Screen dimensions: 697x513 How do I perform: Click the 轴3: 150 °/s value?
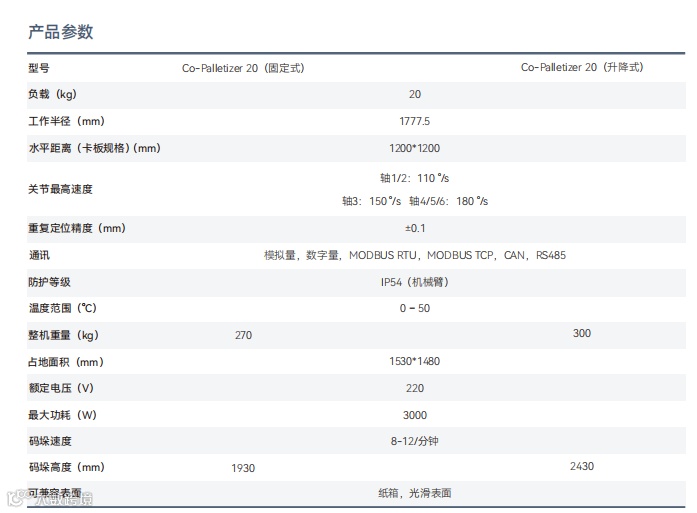pyautogui.click(x=372, y=201)
